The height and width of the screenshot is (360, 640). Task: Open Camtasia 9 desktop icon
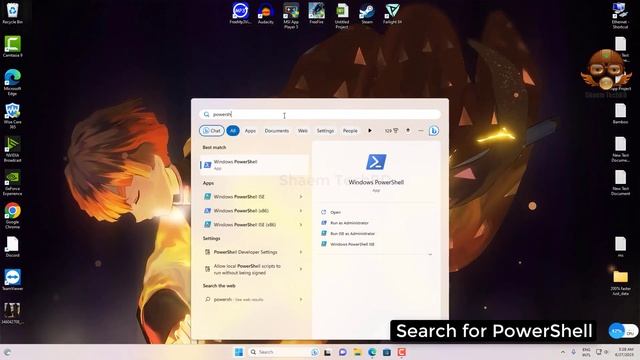tap(12, 46)
